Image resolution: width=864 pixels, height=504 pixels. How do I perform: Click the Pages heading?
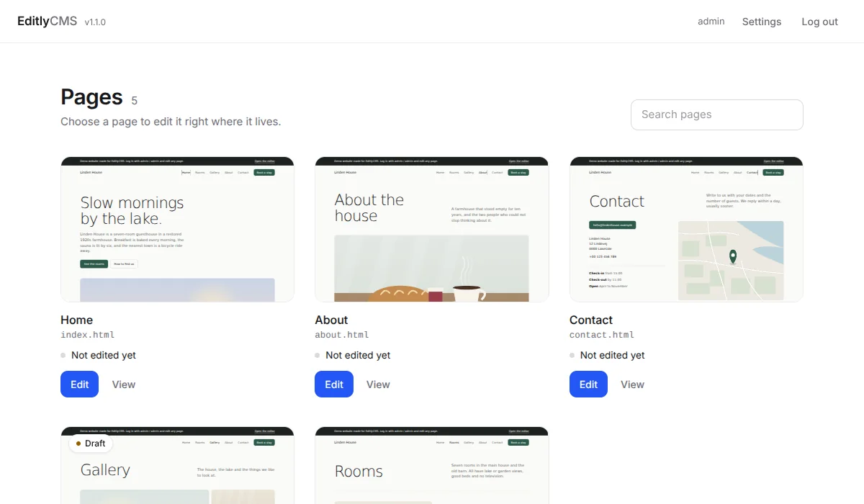(91, 96)
